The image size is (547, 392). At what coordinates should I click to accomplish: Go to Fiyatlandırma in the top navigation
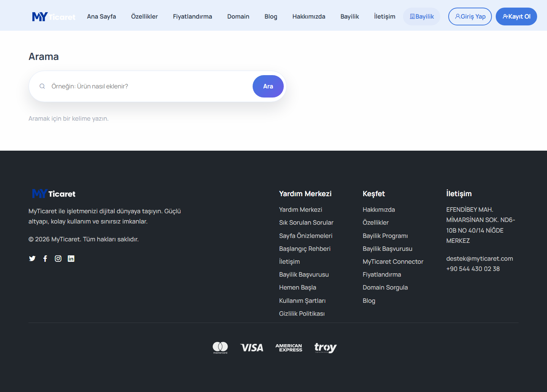(193, 17)
